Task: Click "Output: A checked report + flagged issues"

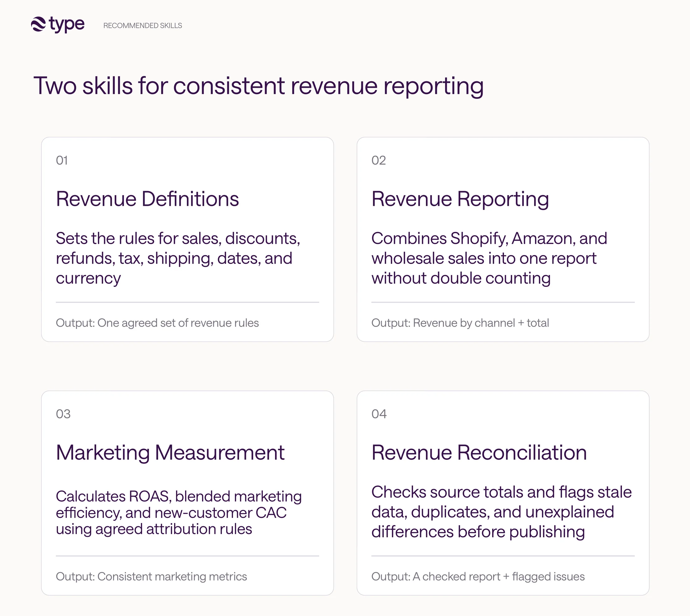Action: point(478,576)
